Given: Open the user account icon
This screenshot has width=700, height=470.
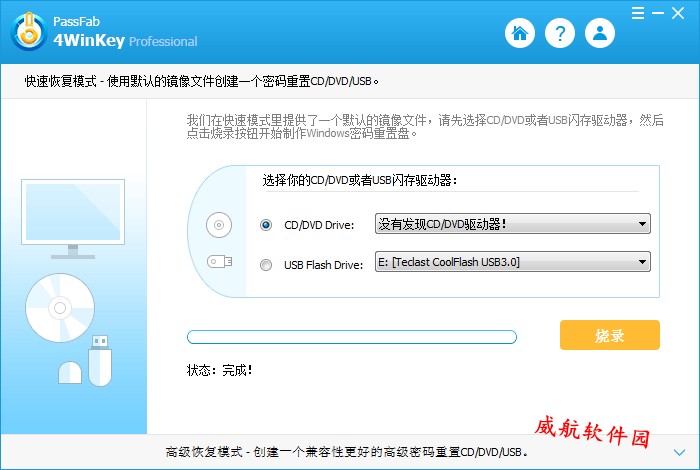Looking at the screenshot, I should pyautogui.click(x=600, y=33).
